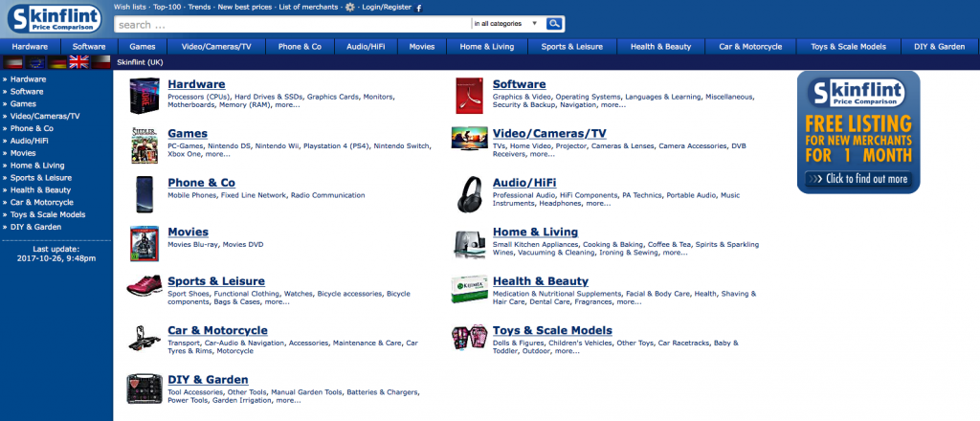Open the Hardware tab in navigation bar
Image resolution: width=980 pixels, height=421 pixels.
pos(30,47)
